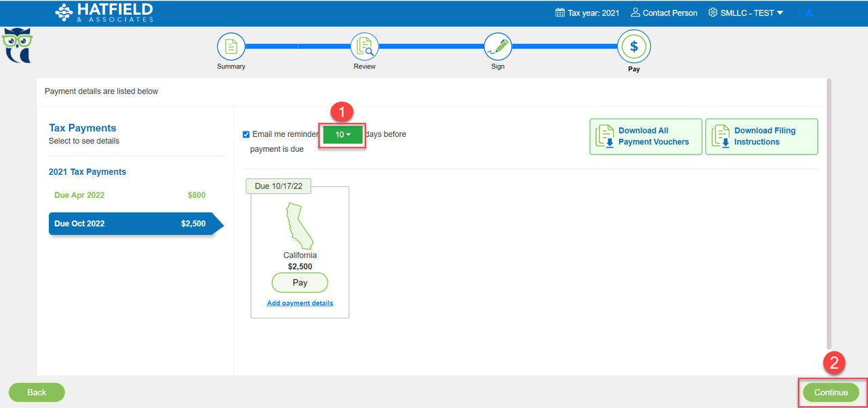Click the Sign step pen icon
The image size is (868, 408).
click(498, 47)
